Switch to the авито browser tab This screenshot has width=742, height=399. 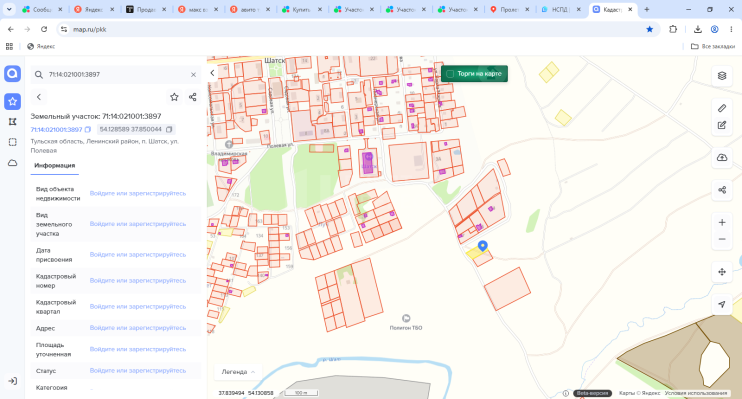coord(248,9)
